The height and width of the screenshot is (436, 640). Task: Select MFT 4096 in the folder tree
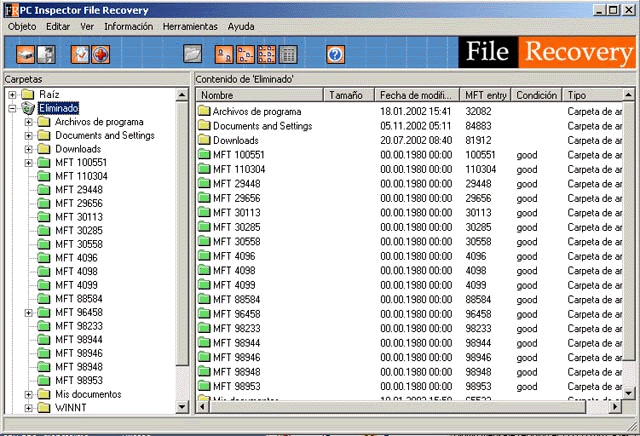coord(76,258)
